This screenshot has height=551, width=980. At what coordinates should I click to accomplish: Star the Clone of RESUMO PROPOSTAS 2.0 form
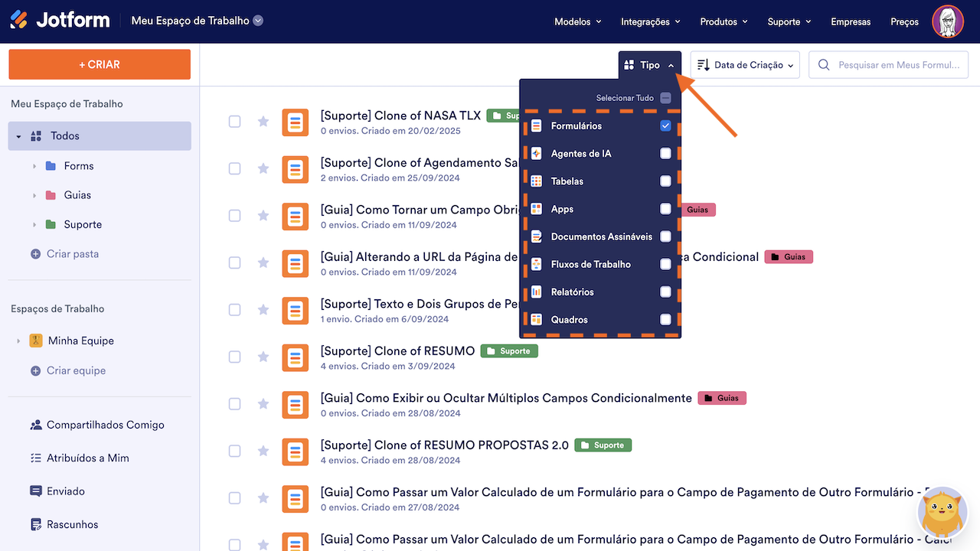point(263,451)
